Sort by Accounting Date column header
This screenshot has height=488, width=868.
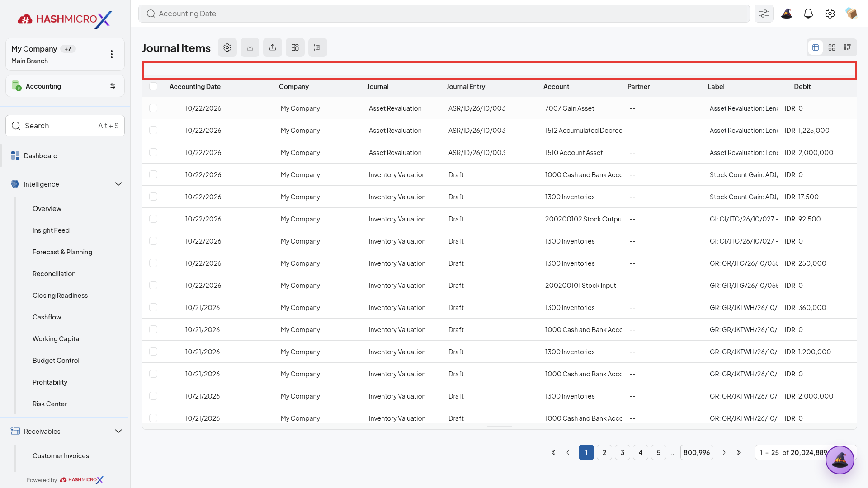pos(195,86)
